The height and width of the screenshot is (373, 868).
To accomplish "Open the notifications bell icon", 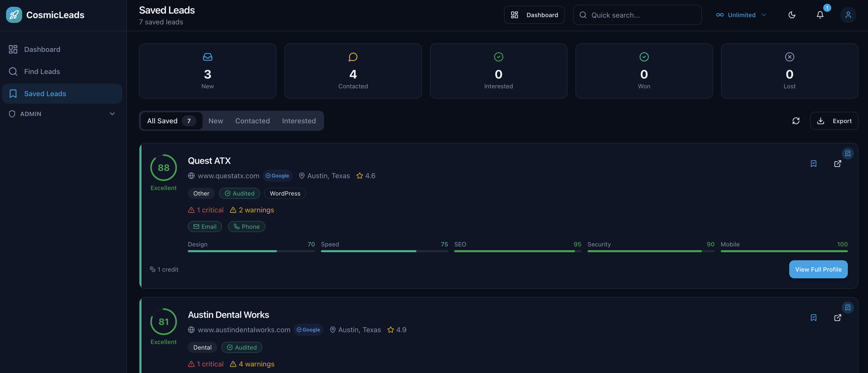I will [820, 15].
